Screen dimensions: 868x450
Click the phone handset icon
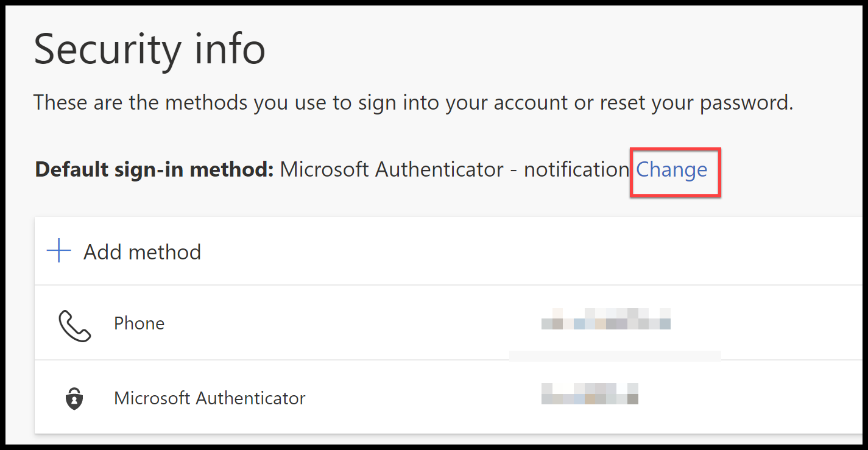coord(74,325)
